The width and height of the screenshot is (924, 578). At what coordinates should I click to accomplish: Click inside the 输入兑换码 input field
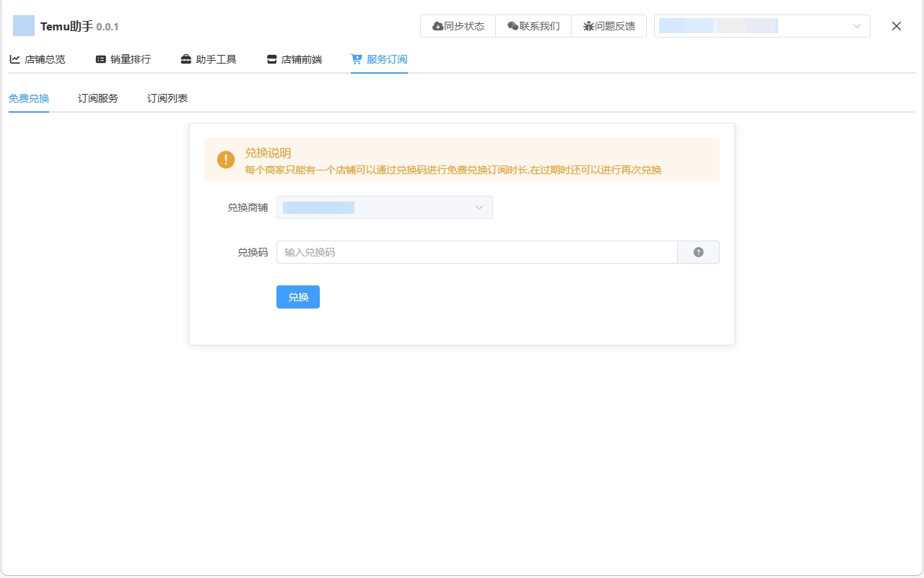pos(476,251)
